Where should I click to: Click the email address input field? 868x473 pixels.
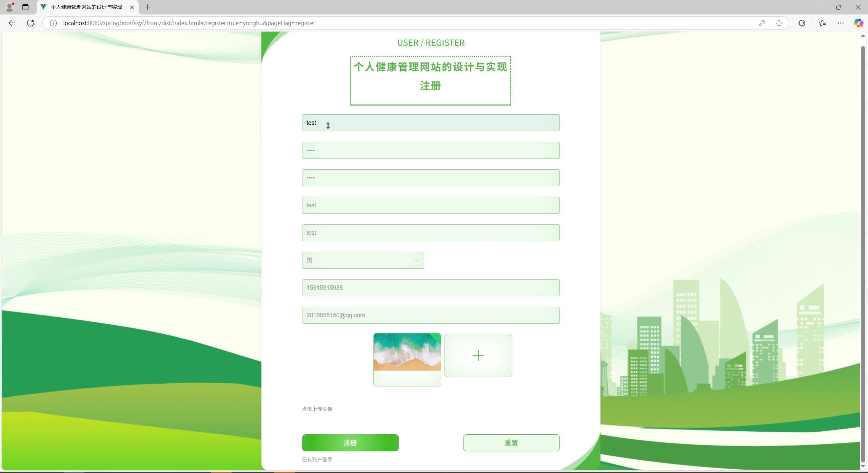pos(430,315)
